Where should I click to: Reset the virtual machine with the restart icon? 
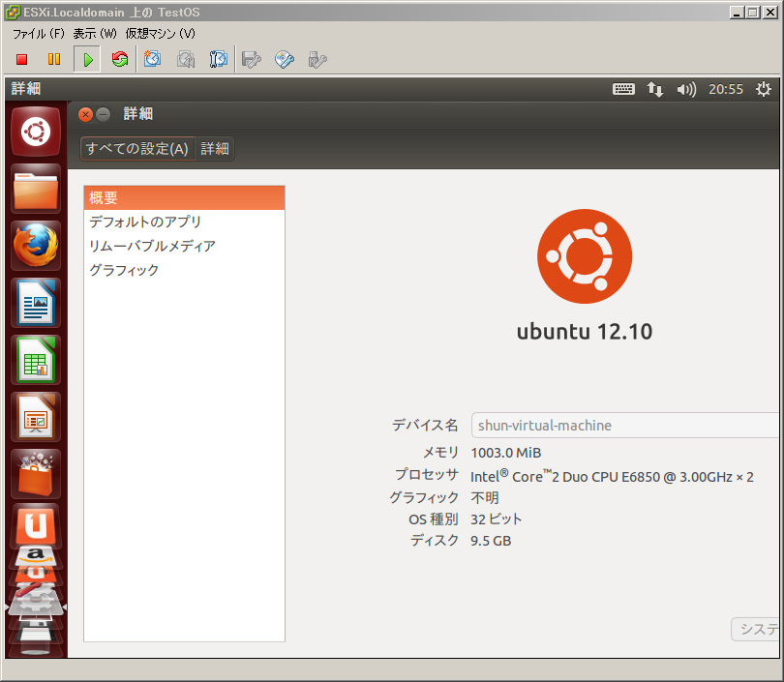pyautogui.click(x=120, y=59)
